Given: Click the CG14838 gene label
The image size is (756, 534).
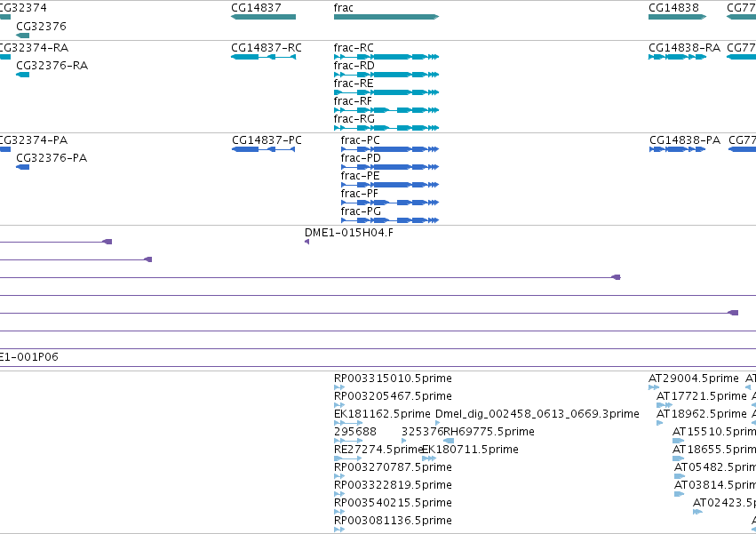Looking at the screenshot, I should (673, 8).
